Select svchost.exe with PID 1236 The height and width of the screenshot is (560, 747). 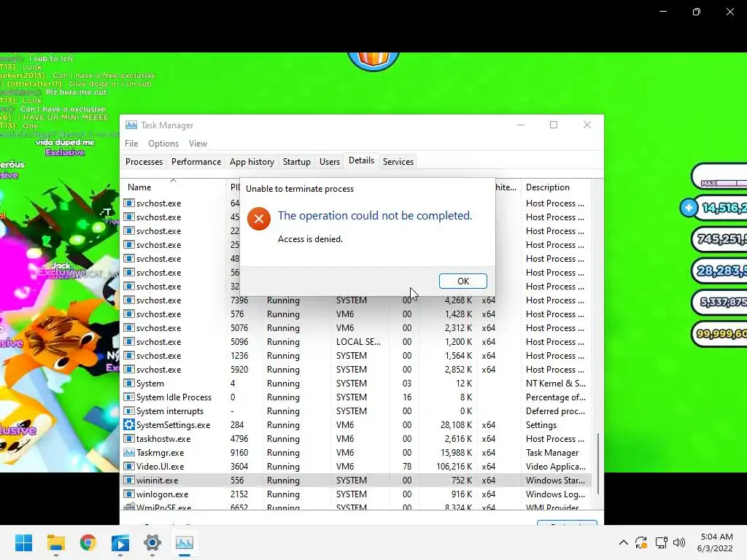point(356,356)
